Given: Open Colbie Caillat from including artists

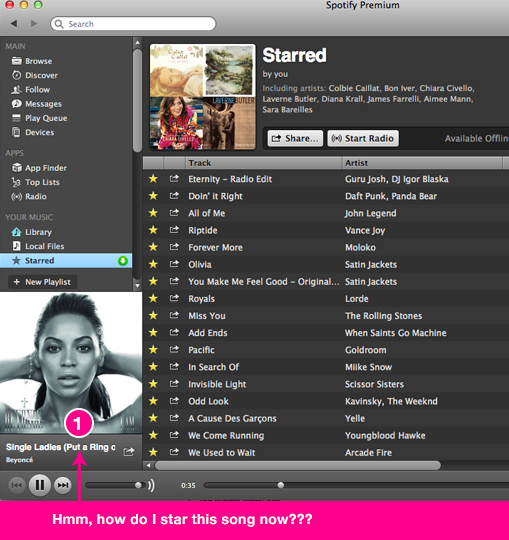Looking at the screenshot, I should 354,88.
